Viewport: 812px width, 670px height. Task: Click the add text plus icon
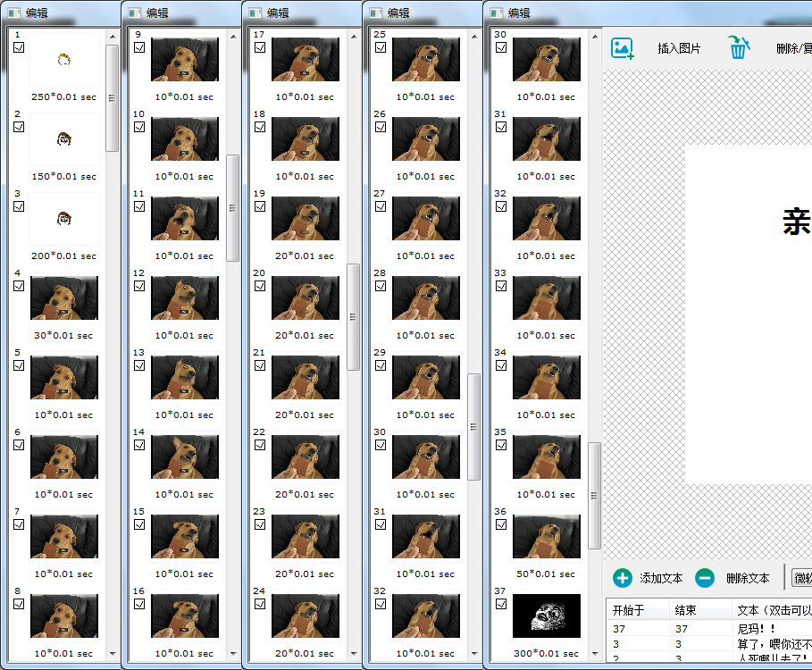click(623, 578)
